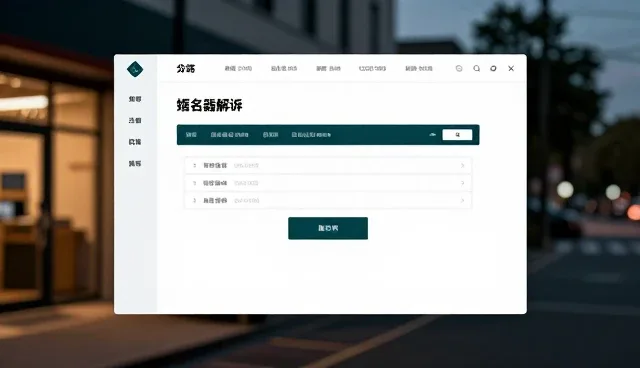Click the large teal button below the list
Image resolution: width=640 pixels, height=368 pixels.
point(328,228)
